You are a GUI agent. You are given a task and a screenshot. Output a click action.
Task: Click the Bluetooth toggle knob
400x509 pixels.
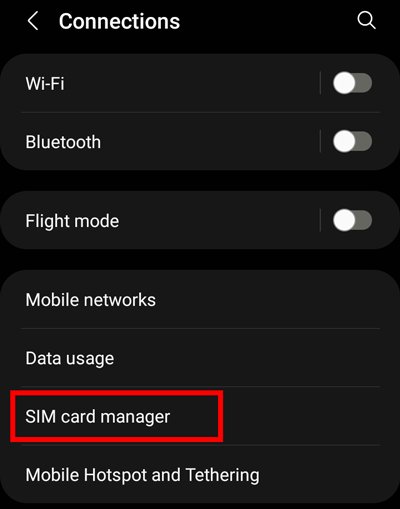(x=344, y=141)
